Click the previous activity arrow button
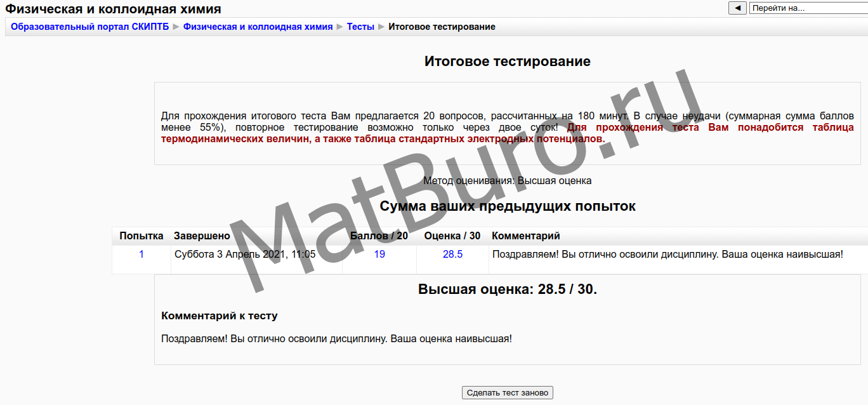Screen dimensions: 868x405 tap(737, 8)
